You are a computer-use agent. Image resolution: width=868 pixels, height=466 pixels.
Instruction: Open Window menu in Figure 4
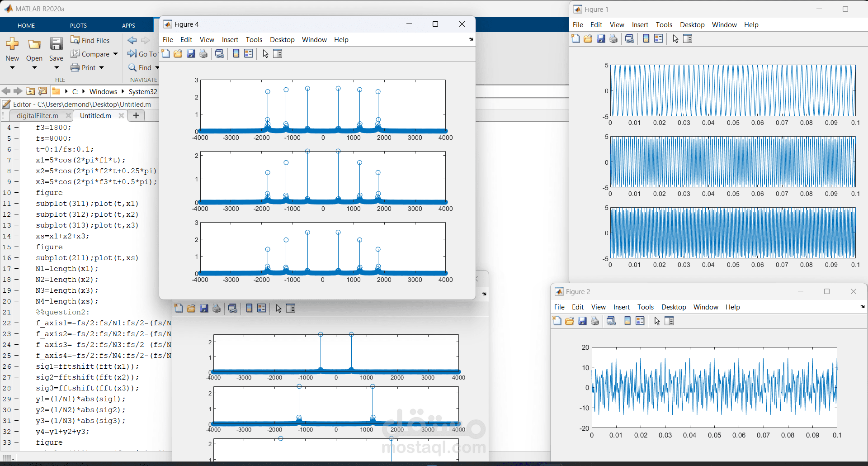coord(314,40)
